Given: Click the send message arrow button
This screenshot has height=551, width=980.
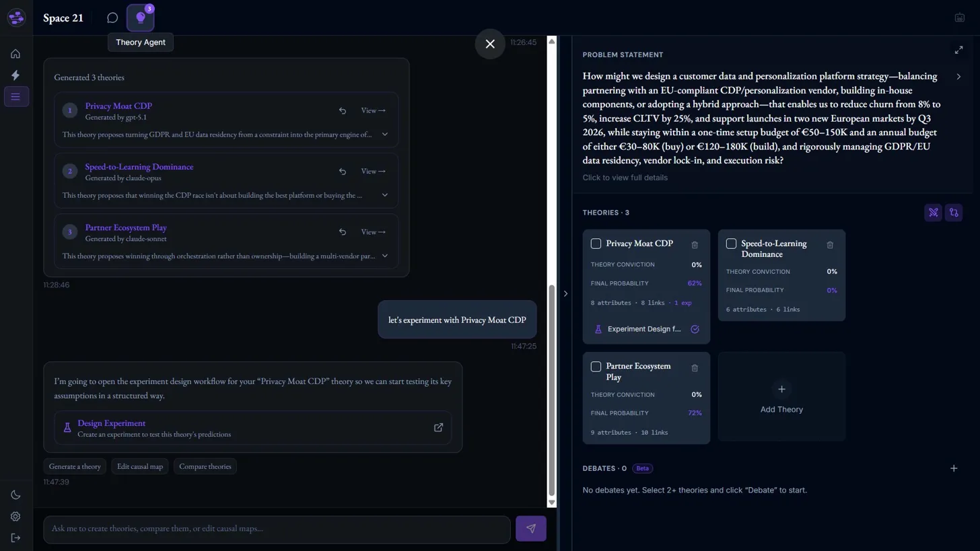Looking at the screenshot, I should tap(530, 529).
